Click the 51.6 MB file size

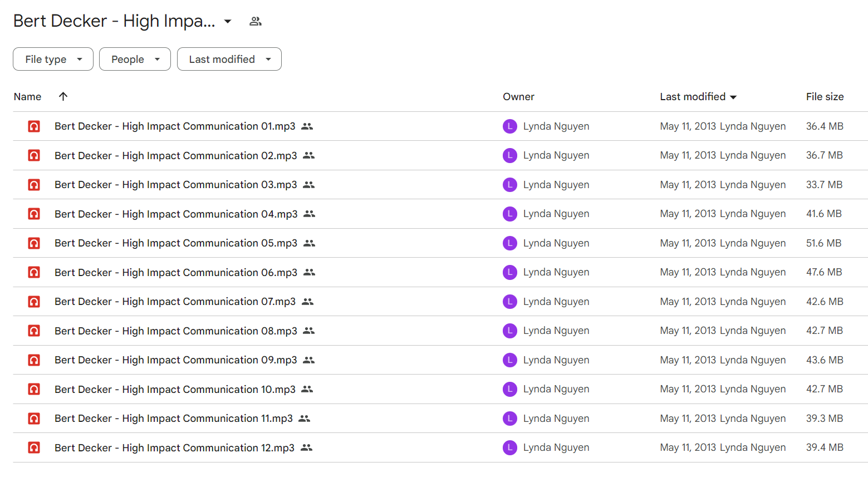824,243
